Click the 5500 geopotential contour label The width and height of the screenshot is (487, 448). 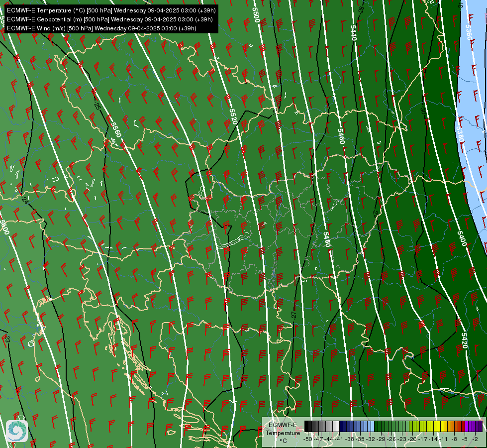[x=256, y=14]
